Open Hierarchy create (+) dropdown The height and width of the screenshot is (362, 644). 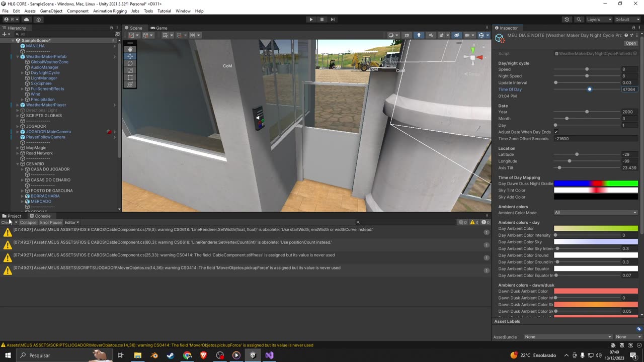click(x=5, y=34)
